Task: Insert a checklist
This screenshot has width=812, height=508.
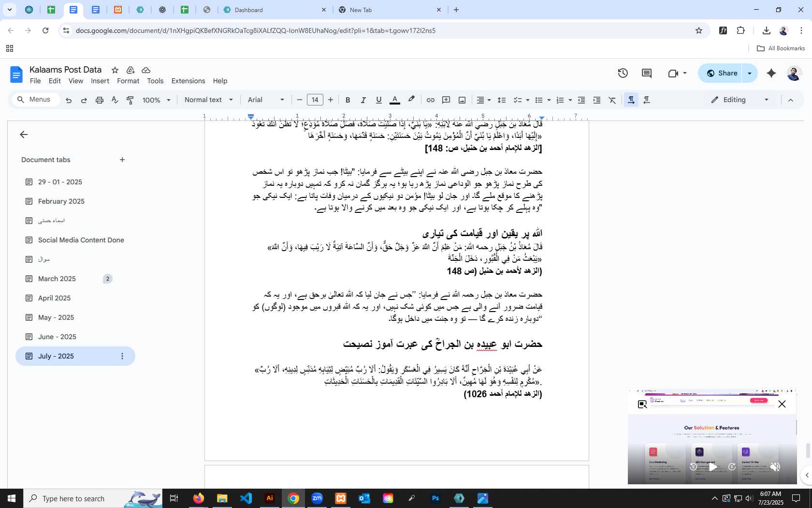Action: tap(518, 100)
